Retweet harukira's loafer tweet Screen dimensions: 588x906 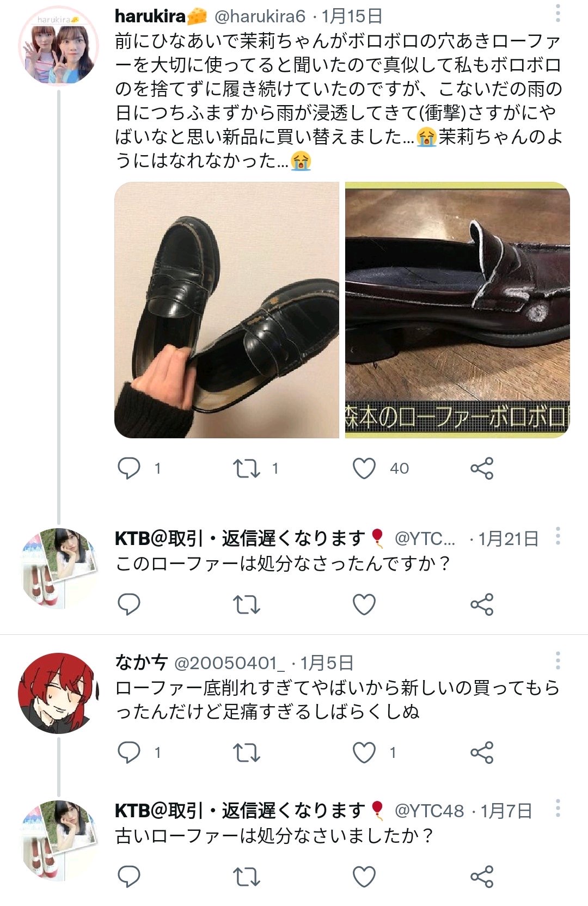(x=247, y=468)
